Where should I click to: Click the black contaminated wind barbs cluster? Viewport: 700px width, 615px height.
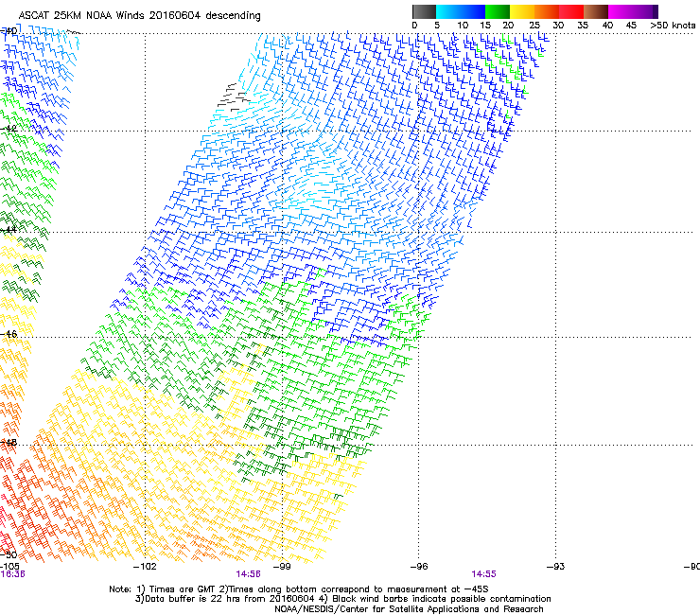point(232,97)
